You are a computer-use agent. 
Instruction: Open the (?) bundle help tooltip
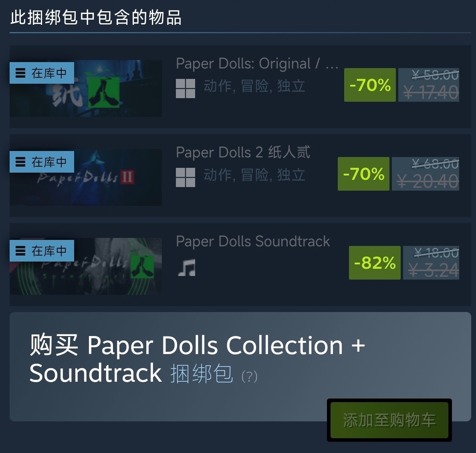(x=250, y=376)
